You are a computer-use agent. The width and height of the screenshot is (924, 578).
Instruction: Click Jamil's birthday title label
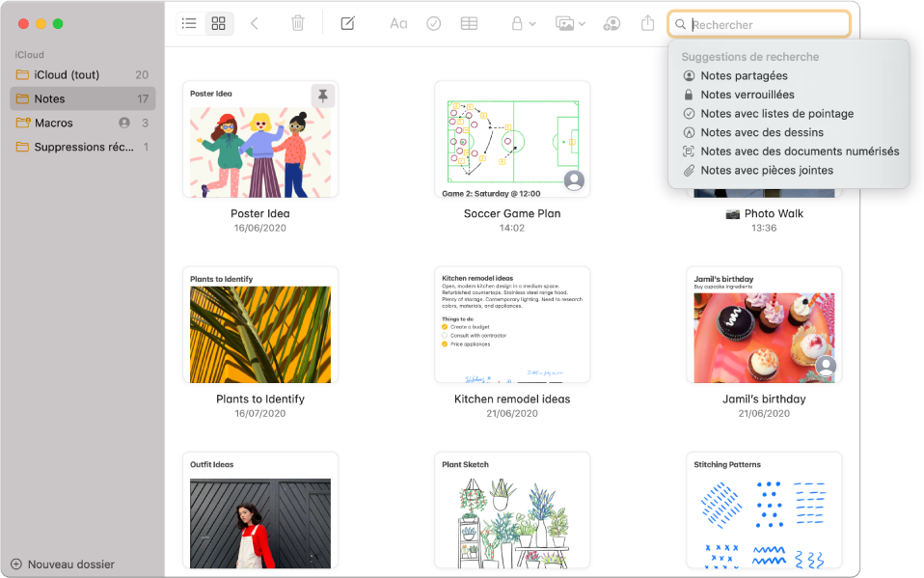pyautogui.click(x=764, y=399)
